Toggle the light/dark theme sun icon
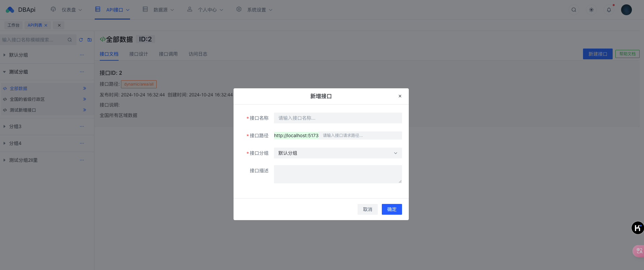The image size is (644, 270). coord(591,10)
